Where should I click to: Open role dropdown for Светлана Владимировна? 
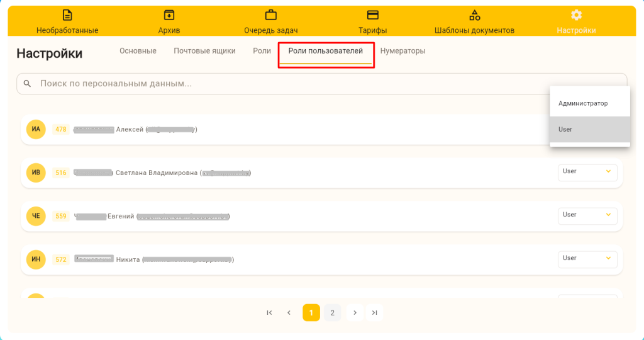pyautogui.click(x=587, y=172)
